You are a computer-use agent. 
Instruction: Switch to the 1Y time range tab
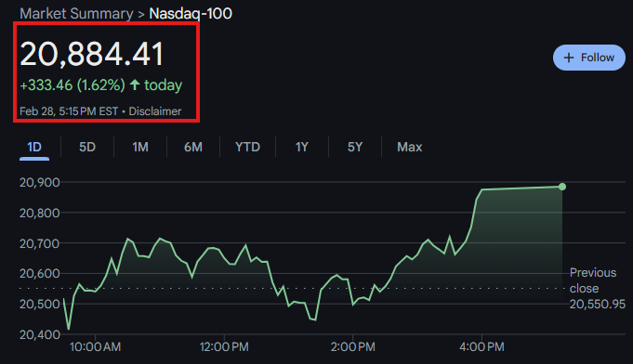point(301,147)
